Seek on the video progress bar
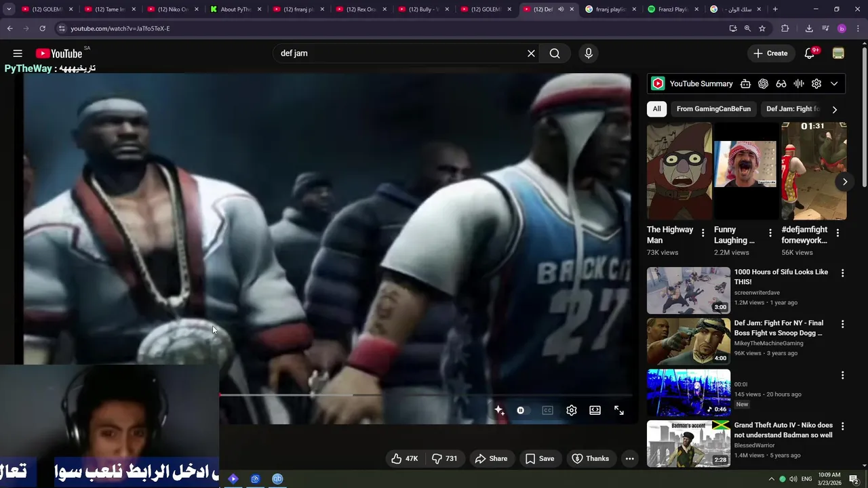The width and height of the screenshot is (868, 488). point(425,394)
